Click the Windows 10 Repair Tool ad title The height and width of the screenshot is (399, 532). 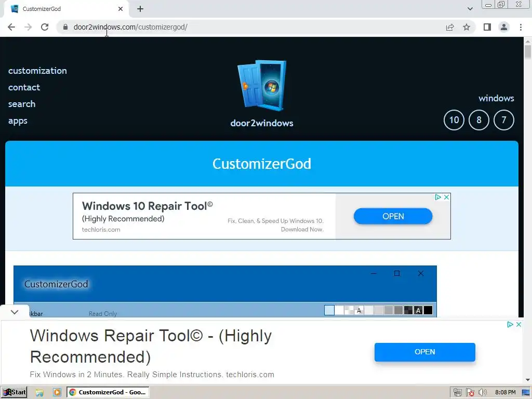147,206
